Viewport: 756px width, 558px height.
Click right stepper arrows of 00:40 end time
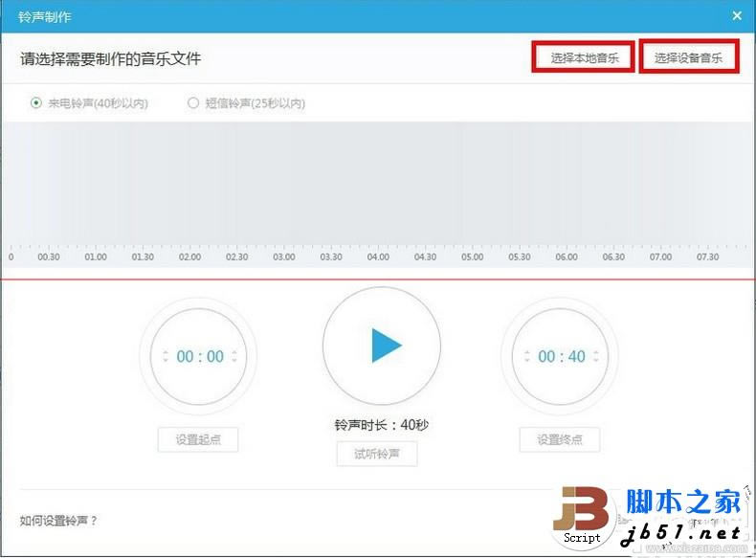tap(596, 356)
